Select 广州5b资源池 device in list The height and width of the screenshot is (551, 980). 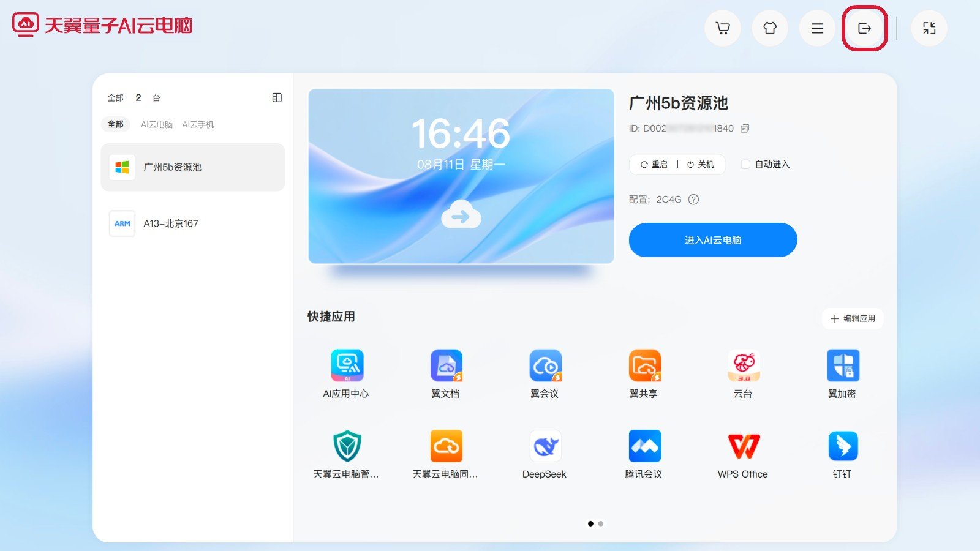[193, 167]
